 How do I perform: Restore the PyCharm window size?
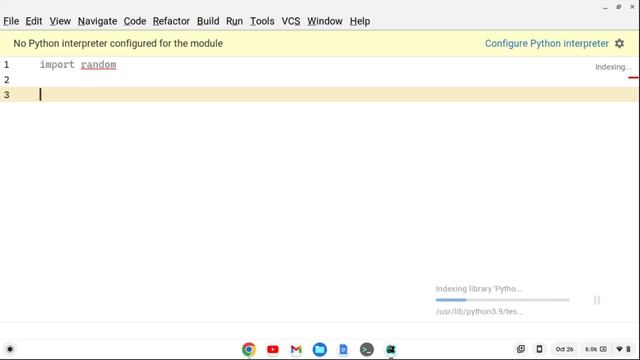point(619,7)
